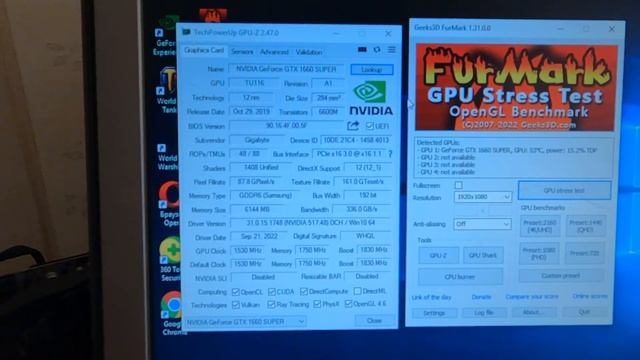
Task: Switch to the Advanced tab
Action: [274, 52]
